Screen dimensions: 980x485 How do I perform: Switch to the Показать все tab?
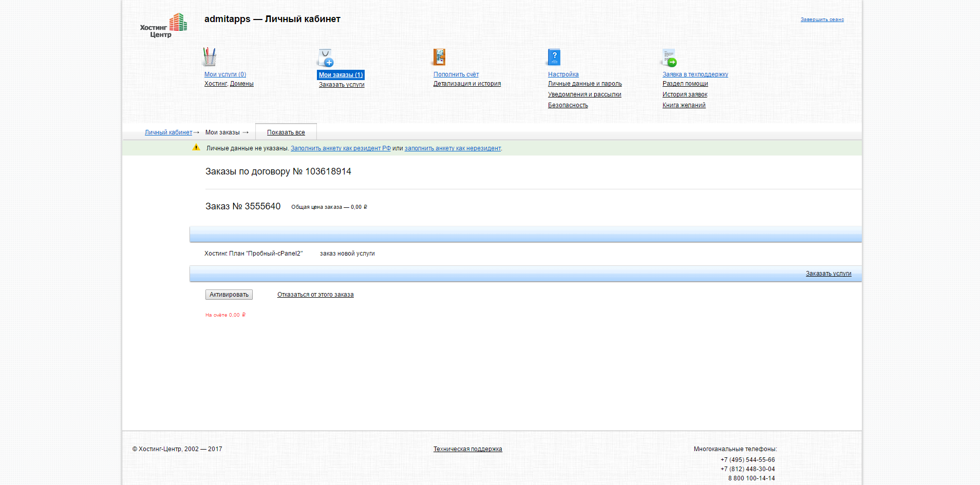click(286, 132)
